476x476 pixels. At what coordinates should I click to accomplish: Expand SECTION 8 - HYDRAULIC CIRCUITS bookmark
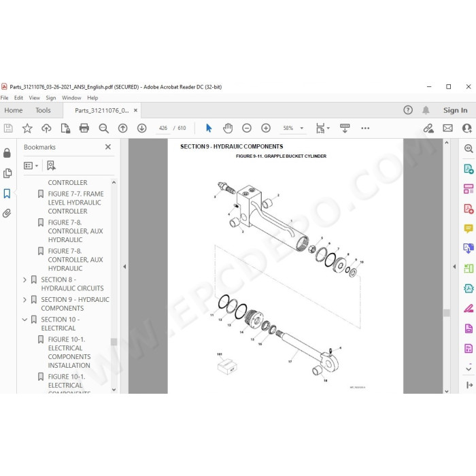click(25, 279)
